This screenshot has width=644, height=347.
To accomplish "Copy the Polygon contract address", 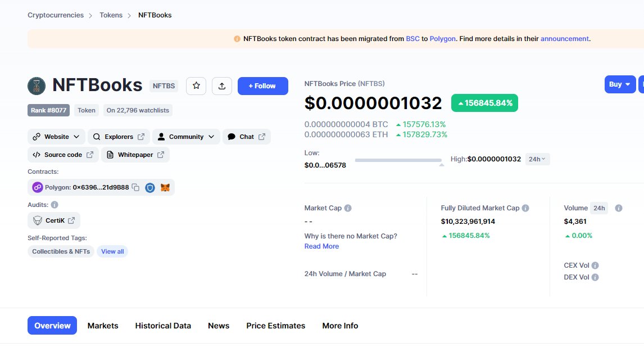I will pyautogui.click(x=135, y=187).
